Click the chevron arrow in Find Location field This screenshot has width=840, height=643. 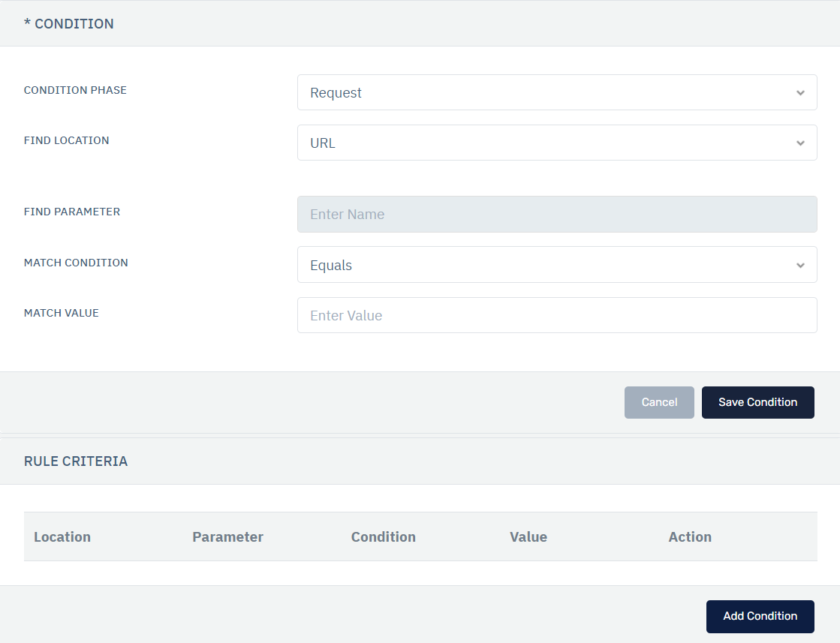point(800,143)
